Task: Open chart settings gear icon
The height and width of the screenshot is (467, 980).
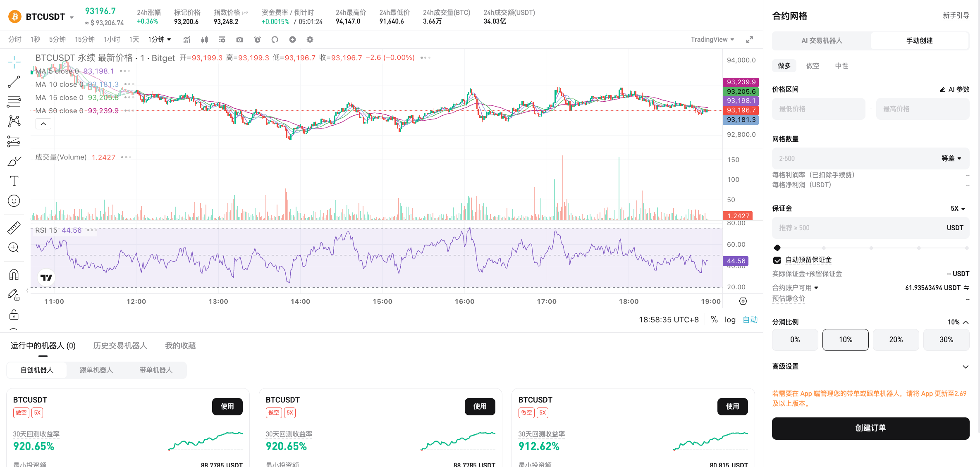Action: point(310,40)
